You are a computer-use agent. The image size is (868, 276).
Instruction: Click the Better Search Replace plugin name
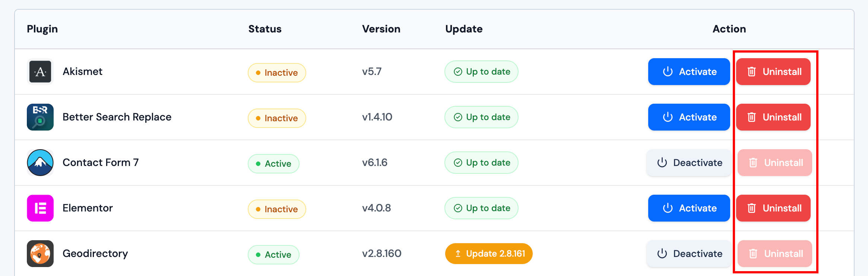pyautogui.click(x=117, y=117)
